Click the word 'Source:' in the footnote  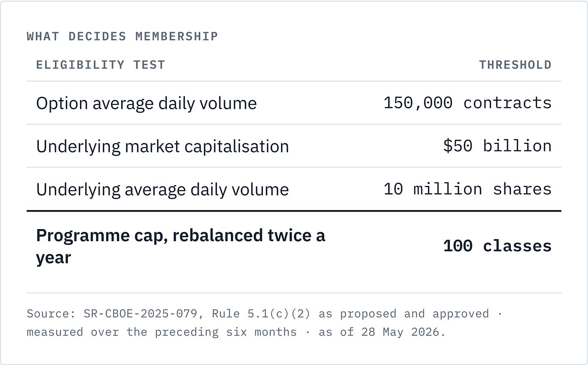48,314
